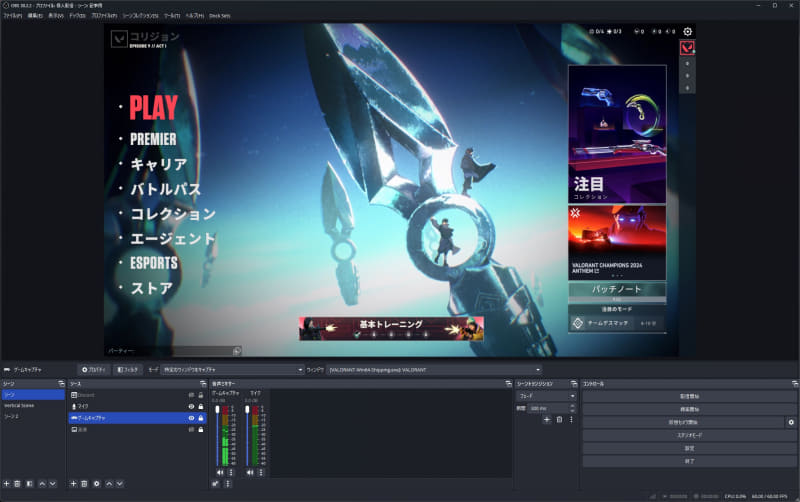This screenshot has height=502, width=800.
Task: Mute the マイク audio channel
Action: click(x=249, y=472)
